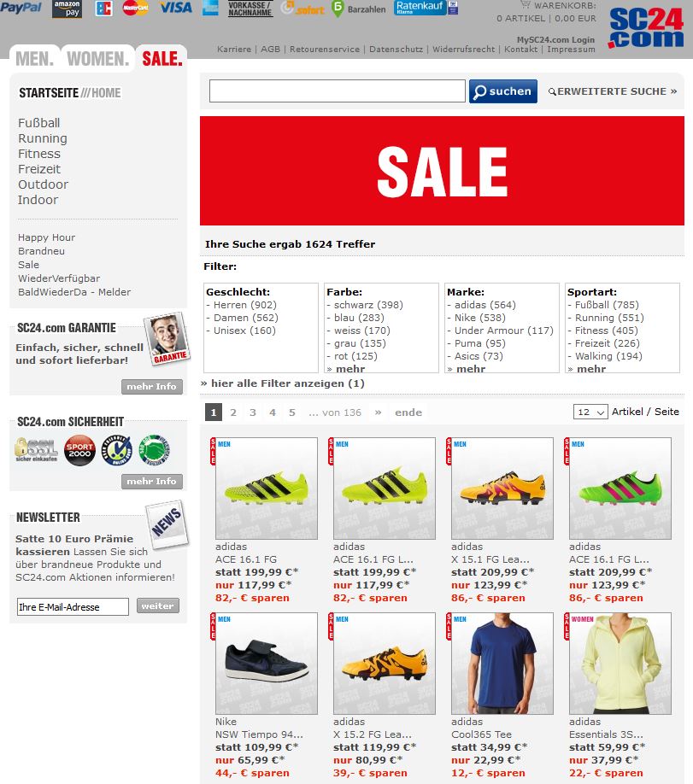Click the newsletter email address field
Screen dimensions: 693x784
[x=73, y=607]
